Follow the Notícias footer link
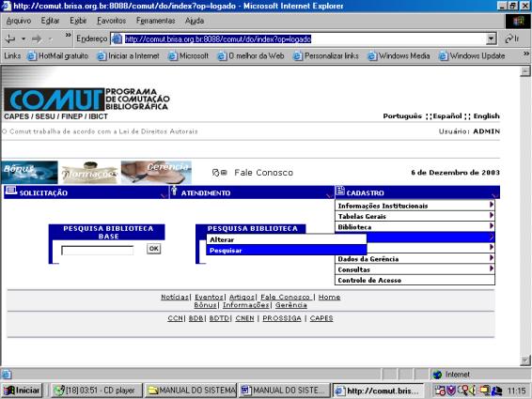The image size is (532, 399). 175,297
